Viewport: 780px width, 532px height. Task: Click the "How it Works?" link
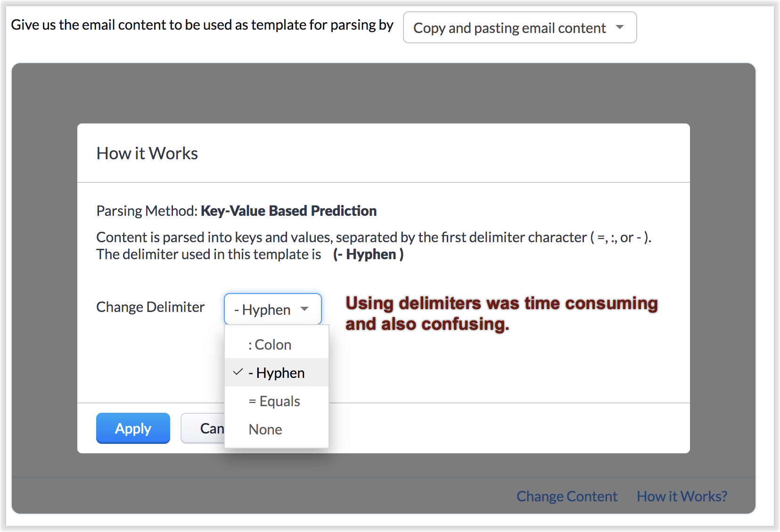point(681,496)
